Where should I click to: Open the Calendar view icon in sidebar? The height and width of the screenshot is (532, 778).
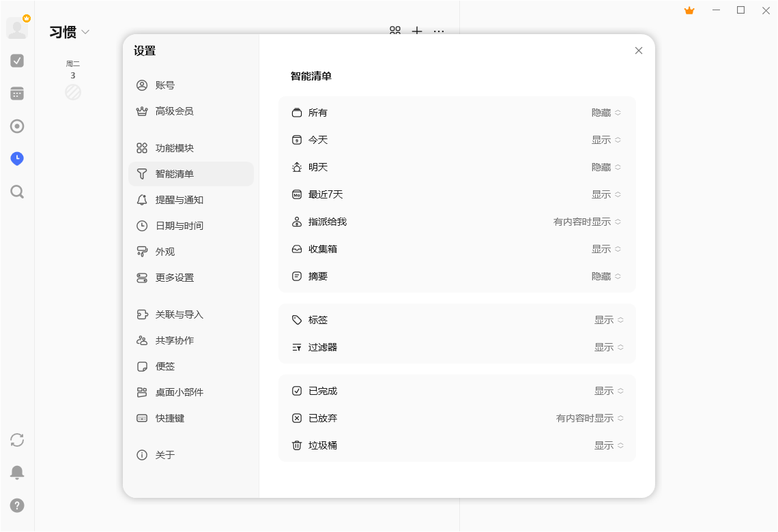point(16,93)
